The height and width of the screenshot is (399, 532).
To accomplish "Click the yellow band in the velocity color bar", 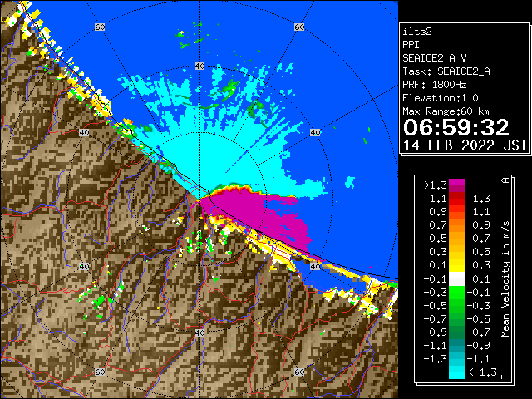I will [457, 266].
